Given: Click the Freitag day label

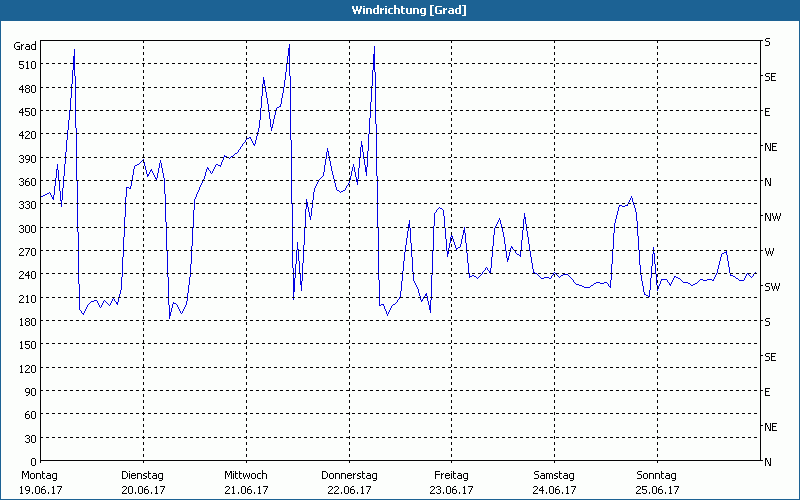Looking at the screenshot, I should 451,476.
